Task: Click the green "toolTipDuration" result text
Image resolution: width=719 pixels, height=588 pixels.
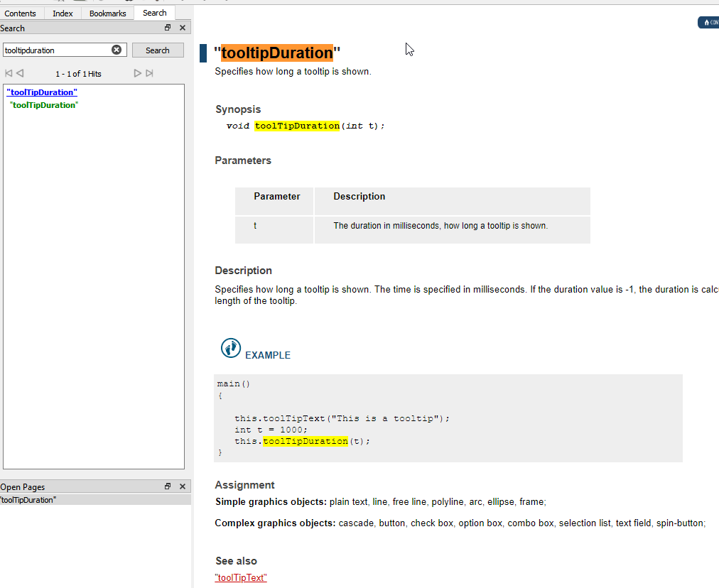Action: [x=44, y=105]
